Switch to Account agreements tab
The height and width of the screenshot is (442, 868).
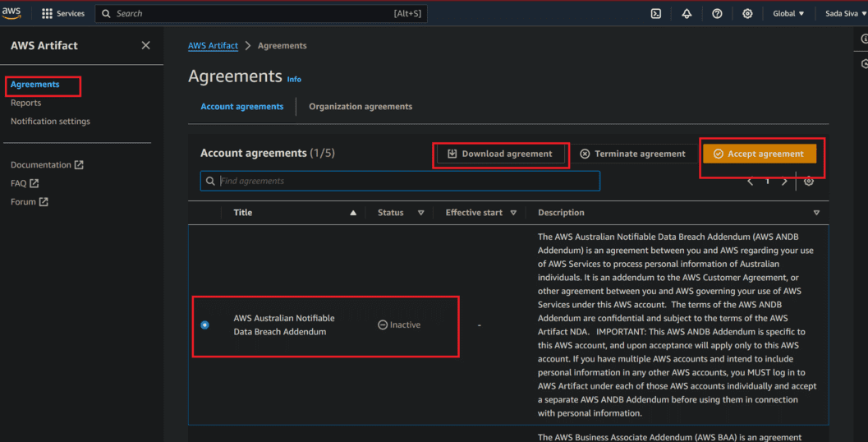(x=242, y=106)
